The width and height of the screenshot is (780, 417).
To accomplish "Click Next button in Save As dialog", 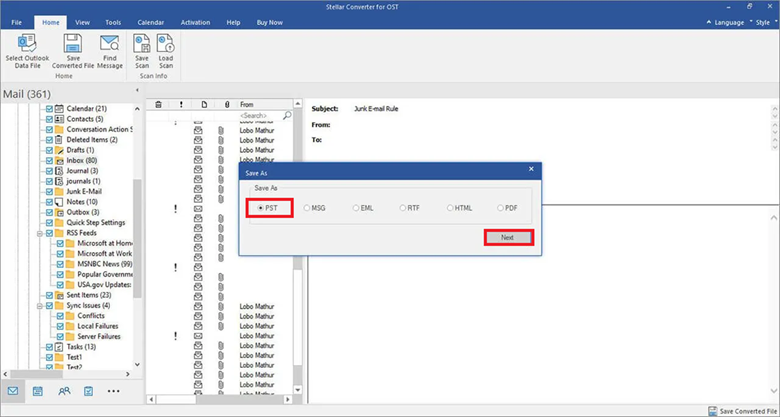I will [508, 237].
